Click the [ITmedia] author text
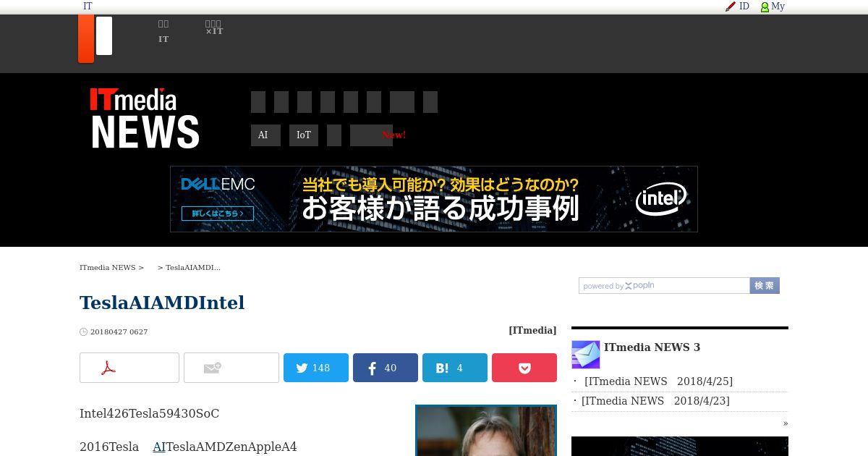The height and width of the screenshot is (456, 868). coord(532,330)
